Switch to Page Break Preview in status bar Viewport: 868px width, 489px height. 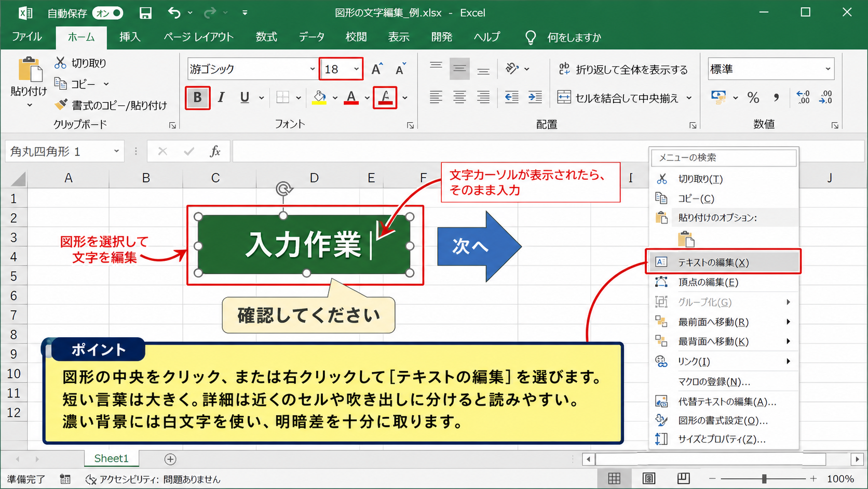coord(683,479)
